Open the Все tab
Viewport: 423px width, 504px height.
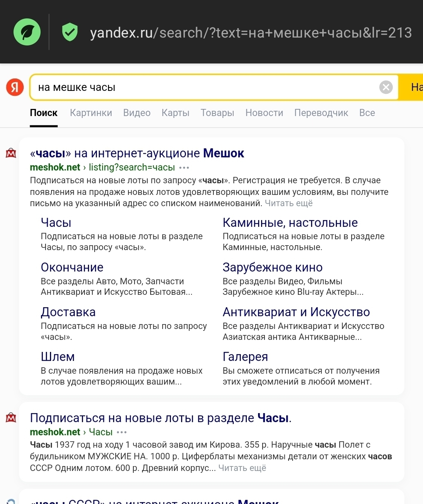(x=367, y=113)
